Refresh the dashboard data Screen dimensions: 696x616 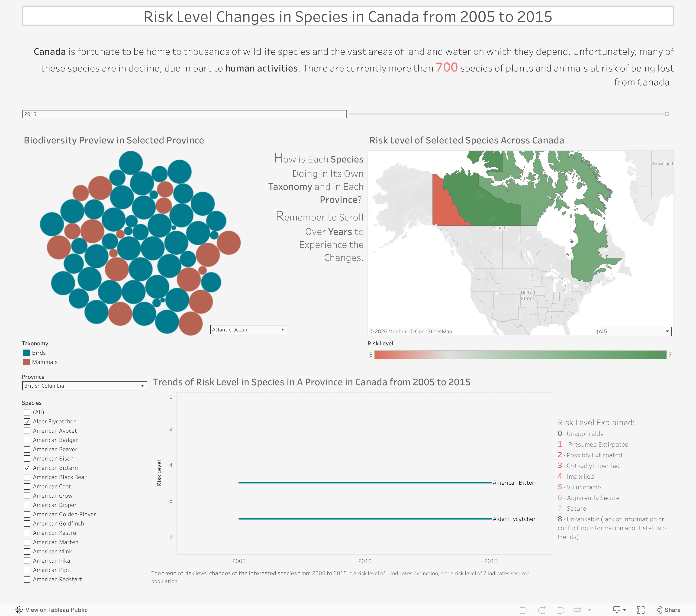577,610
